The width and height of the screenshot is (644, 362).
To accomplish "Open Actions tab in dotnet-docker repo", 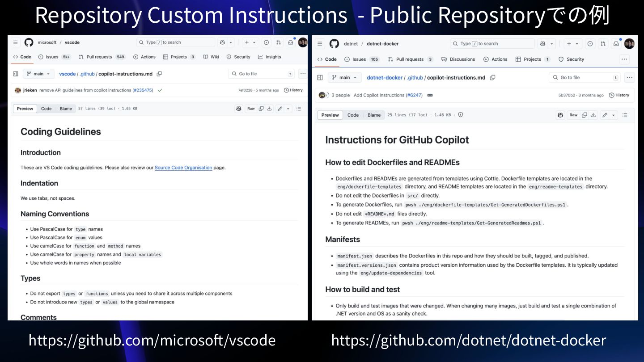I will point(496,59).
